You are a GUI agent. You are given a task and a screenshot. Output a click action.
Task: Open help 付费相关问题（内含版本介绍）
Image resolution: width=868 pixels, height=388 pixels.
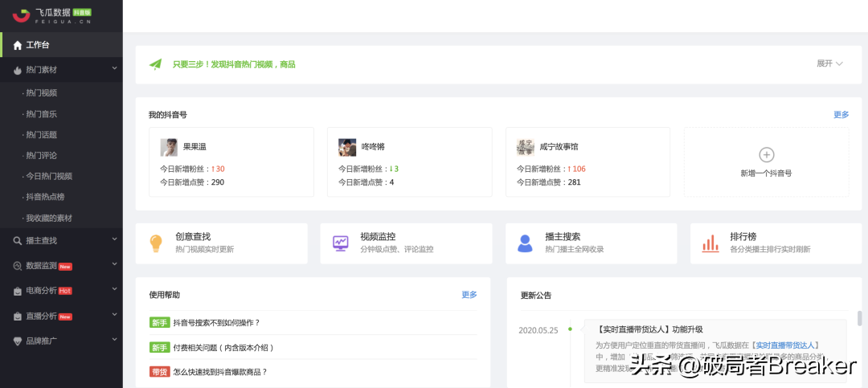224,348
